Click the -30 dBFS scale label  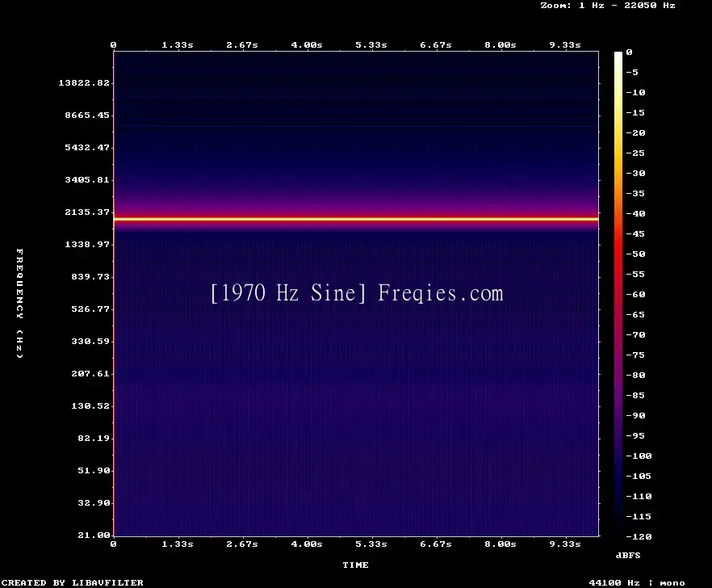coord(635,173)
